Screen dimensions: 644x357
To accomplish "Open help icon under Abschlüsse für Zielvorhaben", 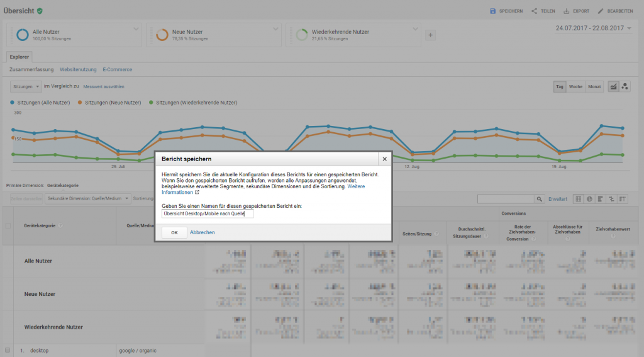I will coord(568,238).
